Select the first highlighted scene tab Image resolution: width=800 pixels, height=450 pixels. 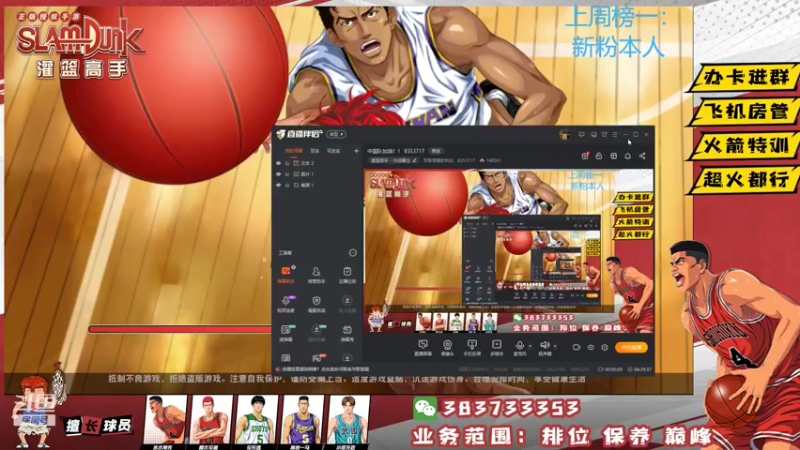point(293,151)
